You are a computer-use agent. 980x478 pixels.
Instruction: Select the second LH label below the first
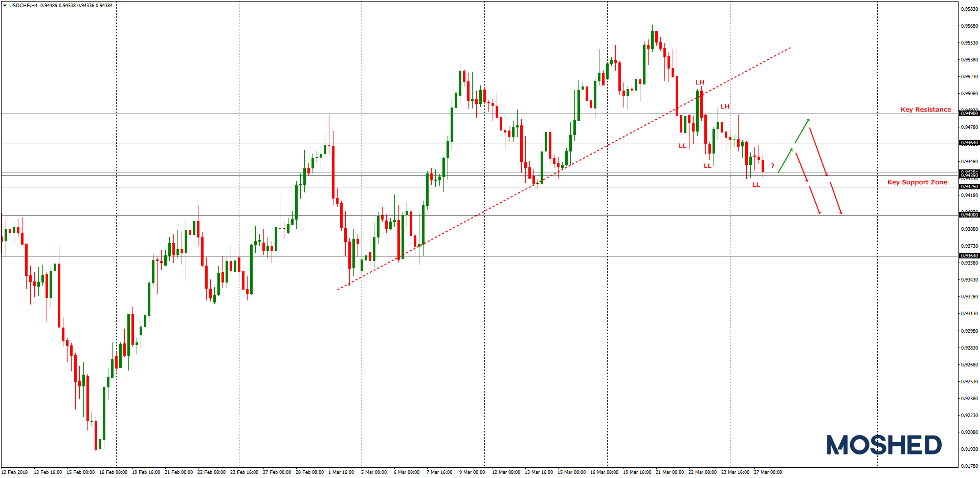coord(725,106)
